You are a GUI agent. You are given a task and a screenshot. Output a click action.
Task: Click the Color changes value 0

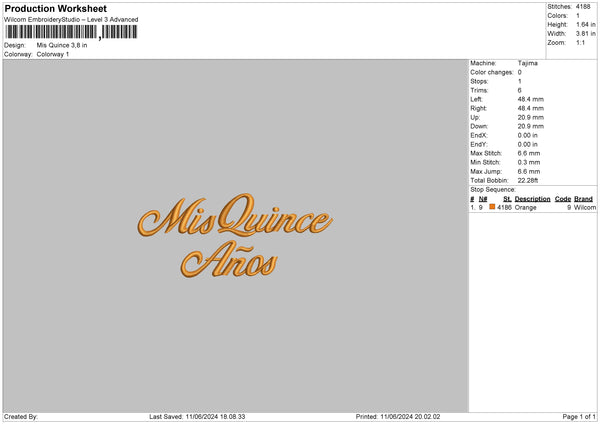[x=520, y=72]
